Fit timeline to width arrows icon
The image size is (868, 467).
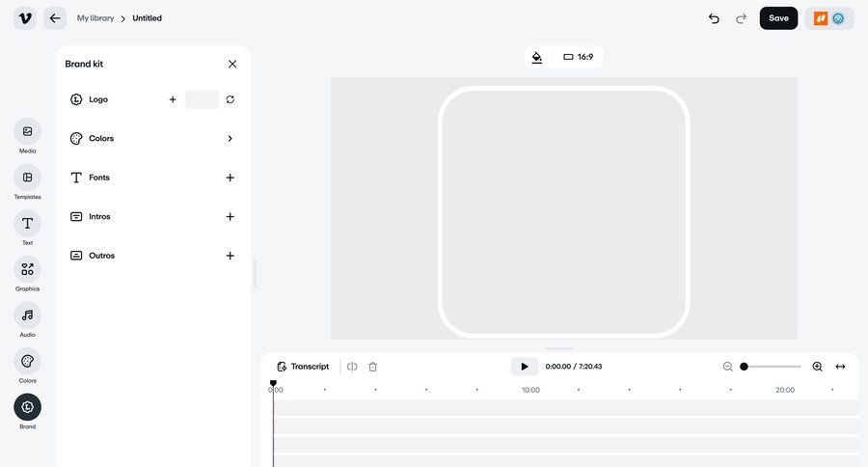coord(840,367)
